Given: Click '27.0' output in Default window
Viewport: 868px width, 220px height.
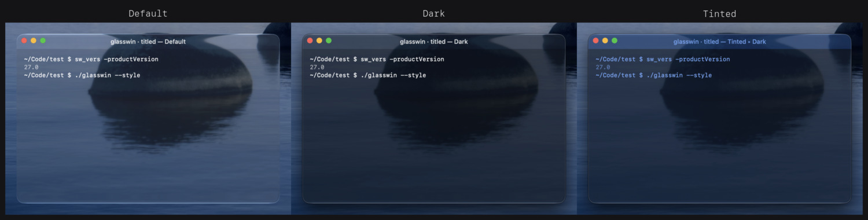Looking at the screenshot, I should 31,67.
